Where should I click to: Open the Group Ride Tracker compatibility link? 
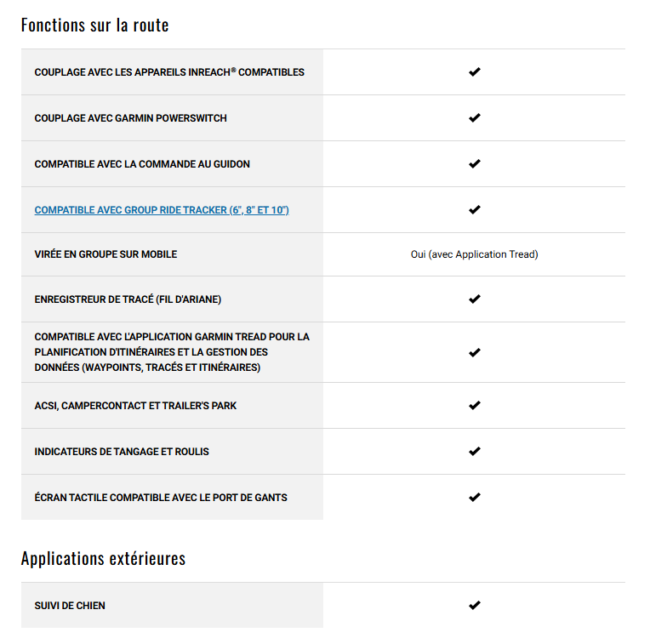[162, 210]
